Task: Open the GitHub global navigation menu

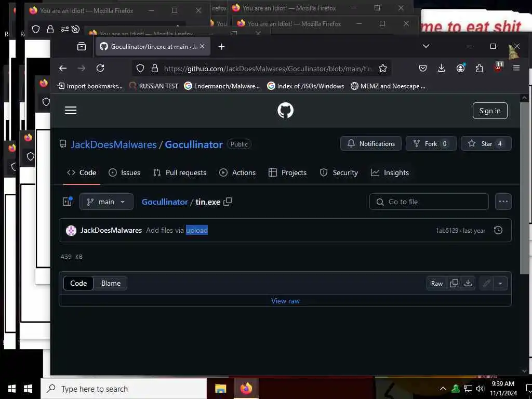Action: coord(71,110)
